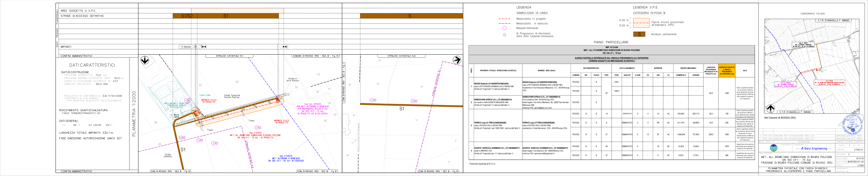The height and width of the screenshot is (176, 868).
Task: Click the 'SIMBOLOGIA DI LINEA' legend heading
Action: (x=532, y=13)
